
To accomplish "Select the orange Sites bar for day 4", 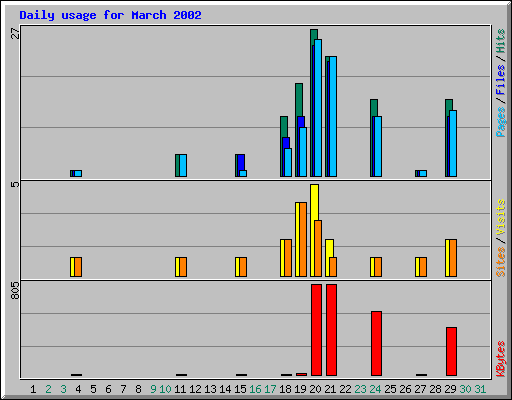I will coord(78,267).
